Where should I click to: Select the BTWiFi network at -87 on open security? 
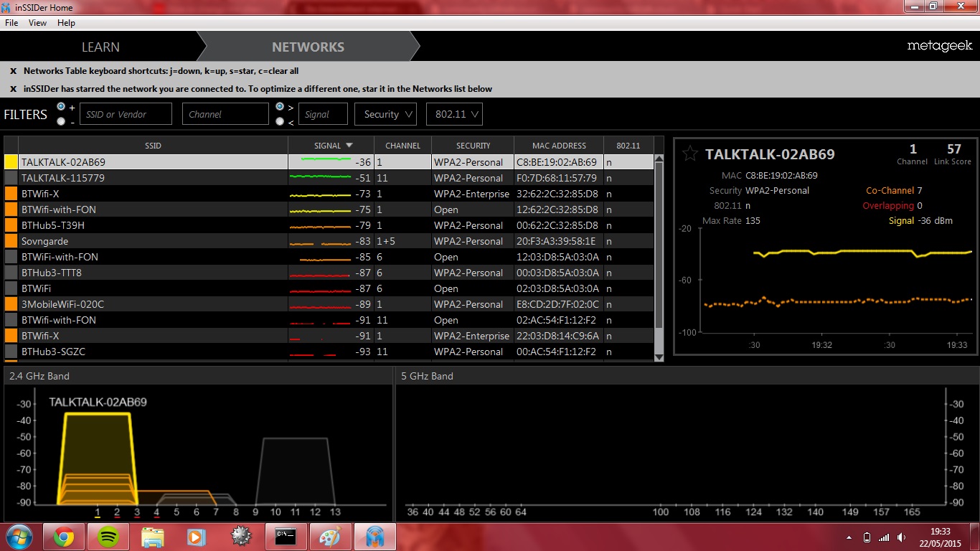click(x=329, y=288)
